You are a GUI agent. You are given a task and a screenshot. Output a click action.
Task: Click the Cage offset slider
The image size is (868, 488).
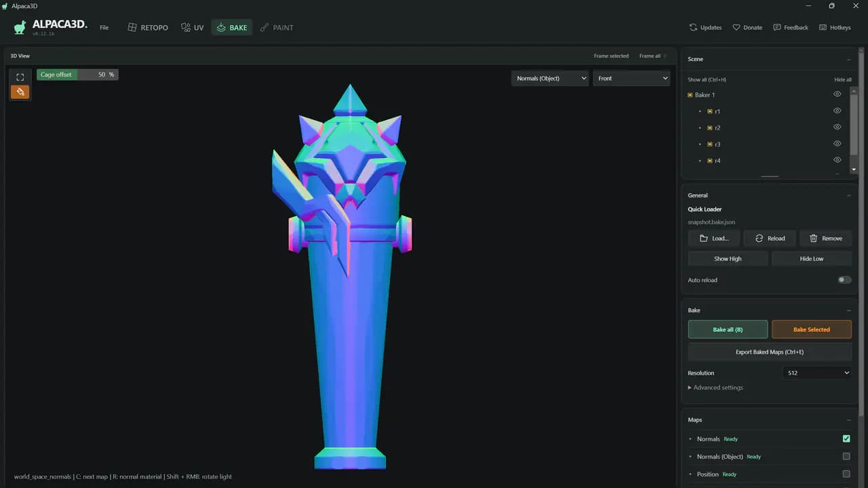point(77,75)
